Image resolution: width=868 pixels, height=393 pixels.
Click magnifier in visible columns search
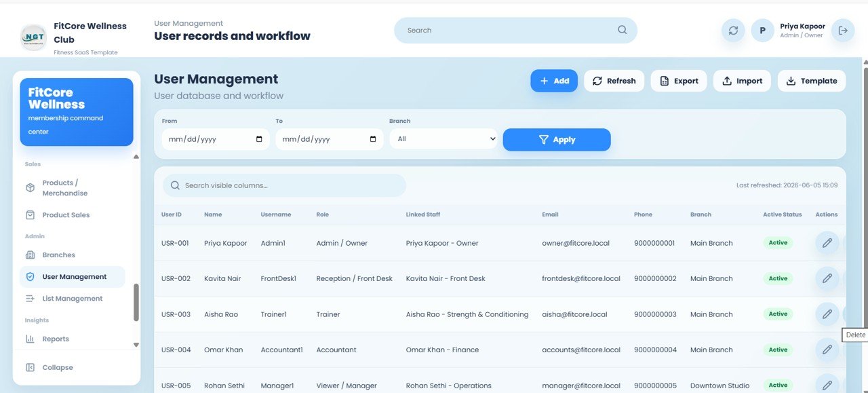pos(175,185)
